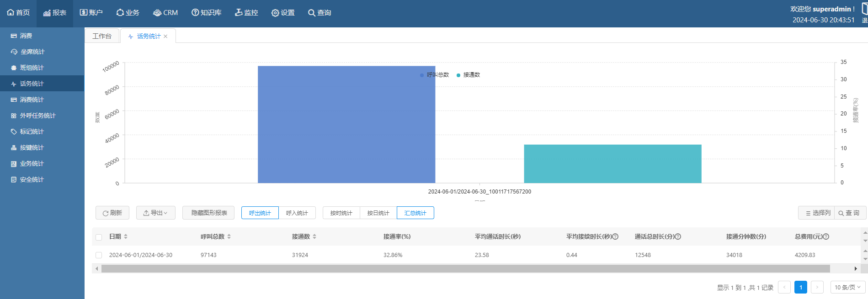Click the help icon beside 总费用(元)
This screenshot has height=299, width=868.
pos(826,236)
